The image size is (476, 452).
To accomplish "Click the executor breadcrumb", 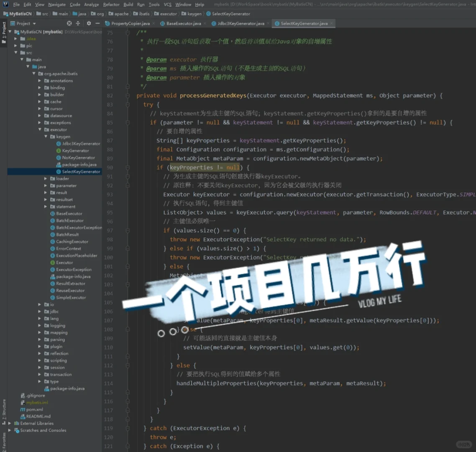I will 166,14.
